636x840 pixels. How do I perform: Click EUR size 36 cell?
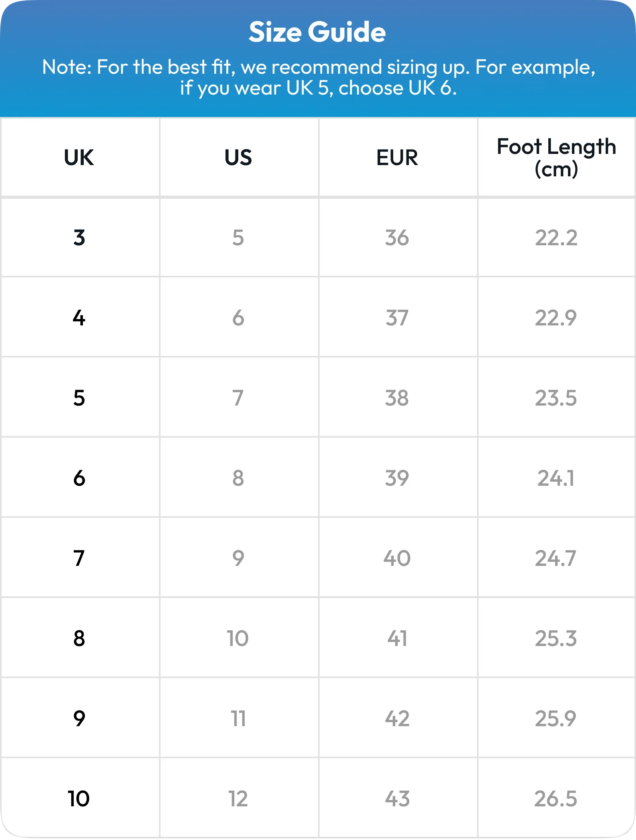(x=397, y=237)
